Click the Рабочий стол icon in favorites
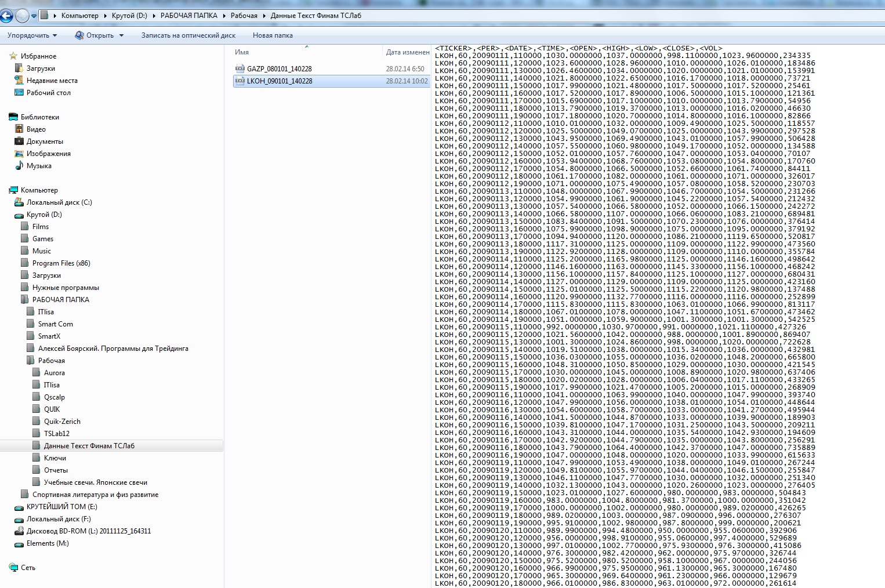 click(x=19, y=92)
